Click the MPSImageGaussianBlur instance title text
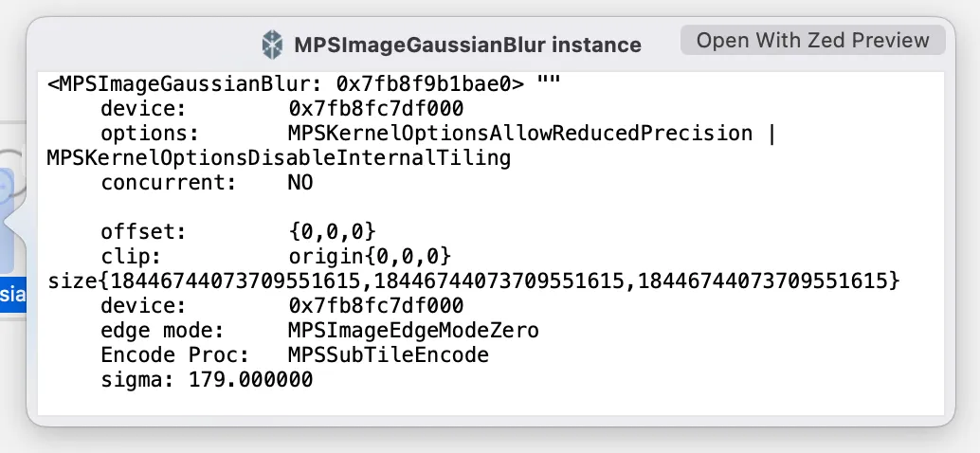 pos(467,45)
